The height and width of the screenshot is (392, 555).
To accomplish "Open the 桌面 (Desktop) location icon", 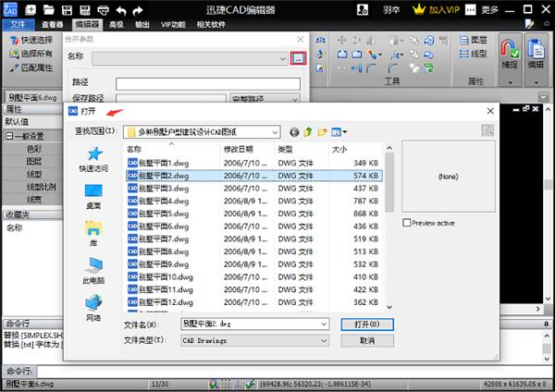I will point(93,191).
